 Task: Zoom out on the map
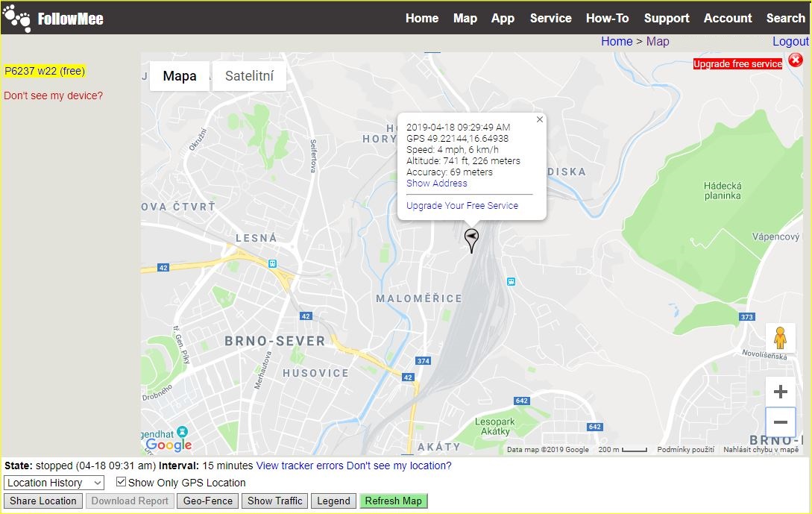click(781, 422)
